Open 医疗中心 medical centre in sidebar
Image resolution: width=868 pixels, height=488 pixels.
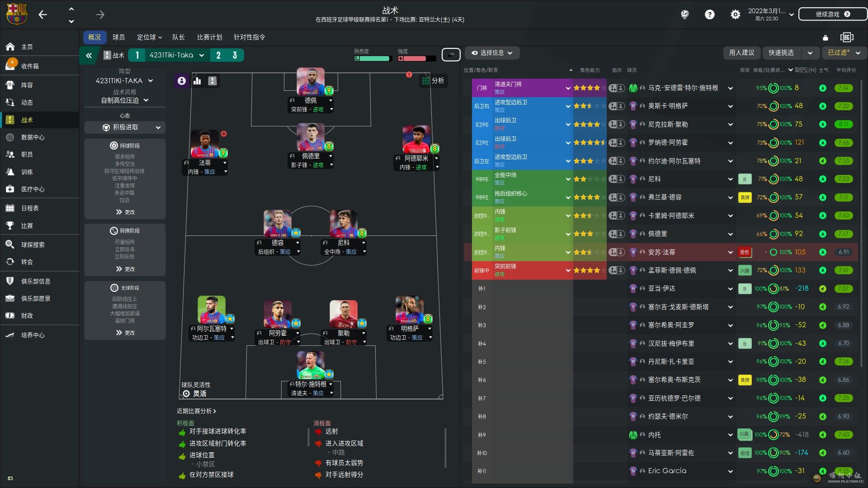click(x=40, y=189)
